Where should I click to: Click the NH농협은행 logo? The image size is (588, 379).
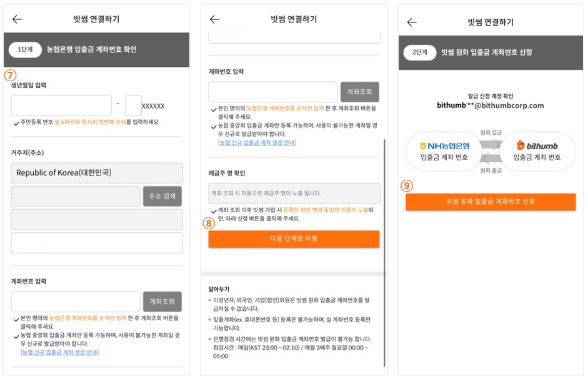(x=445, y=146)
